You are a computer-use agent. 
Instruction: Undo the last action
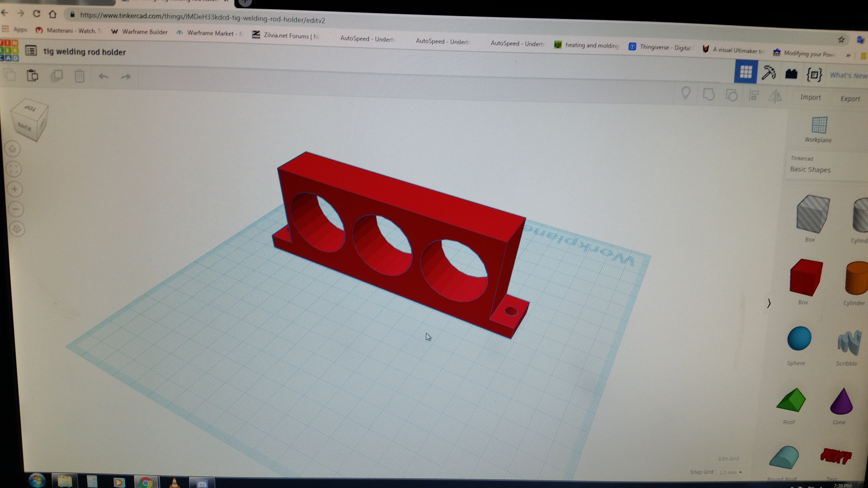pos(103,77)
